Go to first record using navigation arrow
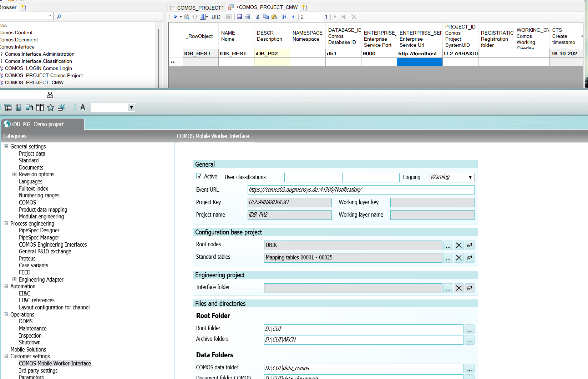The height and width of the screenshot is (379, 588). 284,17
